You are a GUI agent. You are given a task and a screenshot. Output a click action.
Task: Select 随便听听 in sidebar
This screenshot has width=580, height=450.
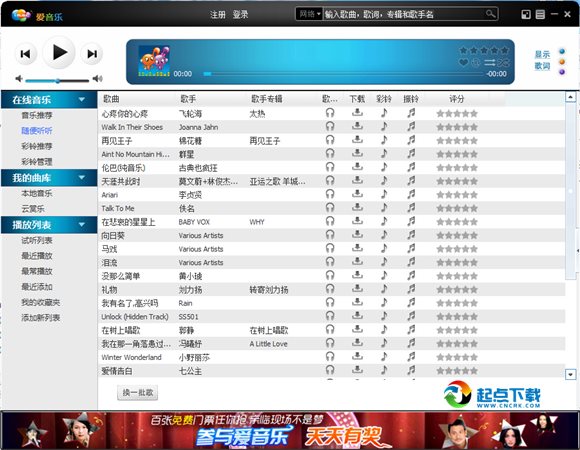(x=37, y=131)
